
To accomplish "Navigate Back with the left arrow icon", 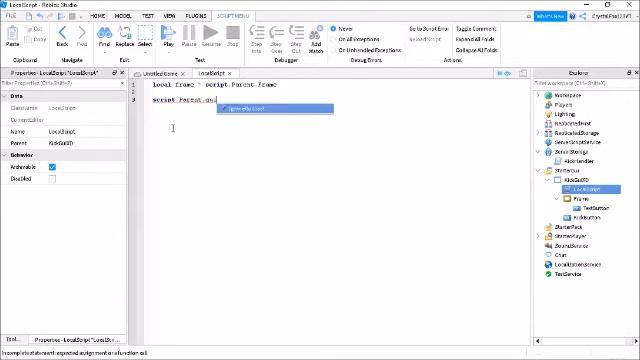I will pos(62,33).
